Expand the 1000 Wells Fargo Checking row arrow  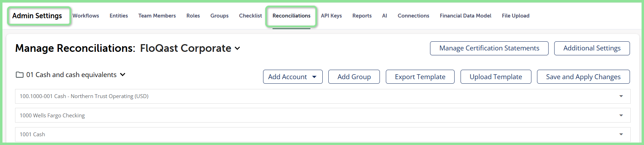621,115
